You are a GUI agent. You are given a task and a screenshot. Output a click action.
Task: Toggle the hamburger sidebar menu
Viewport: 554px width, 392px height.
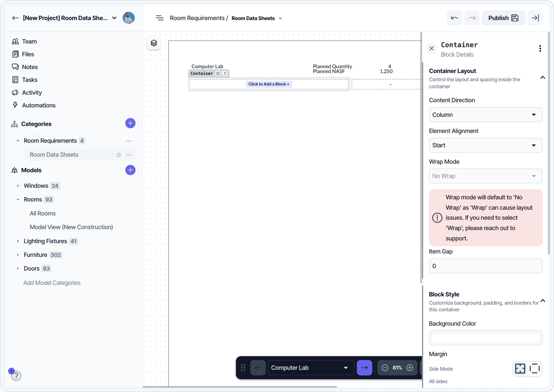coord(160,18)
